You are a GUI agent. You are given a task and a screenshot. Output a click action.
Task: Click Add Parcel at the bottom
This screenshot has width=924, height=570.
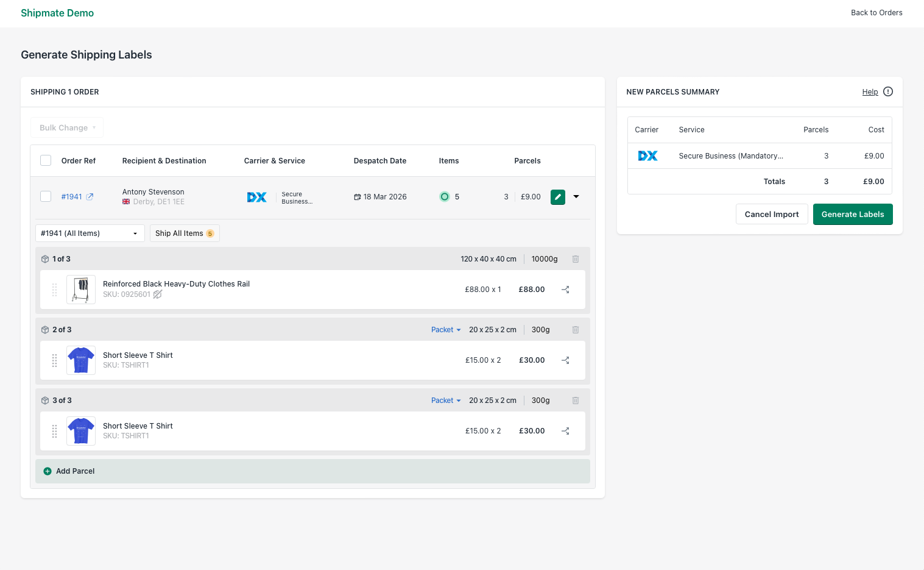(69, 471)
